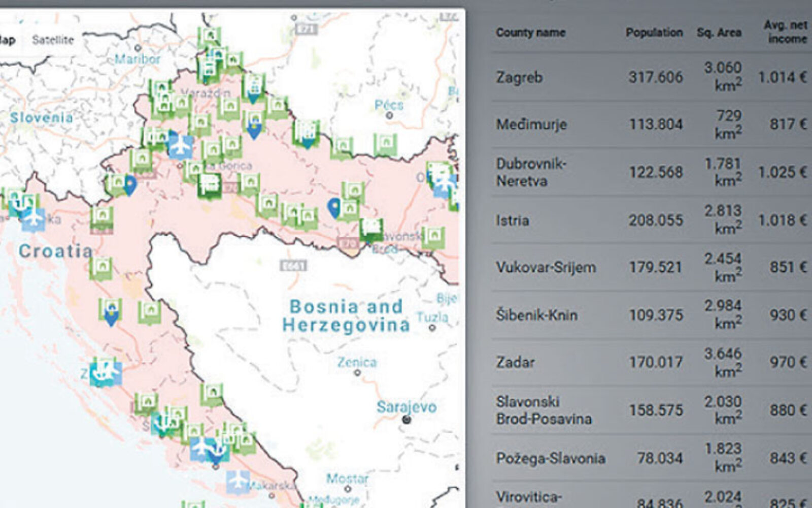Click the Sq. Area column header
The image size is (812, 508).
click(719, 33)
